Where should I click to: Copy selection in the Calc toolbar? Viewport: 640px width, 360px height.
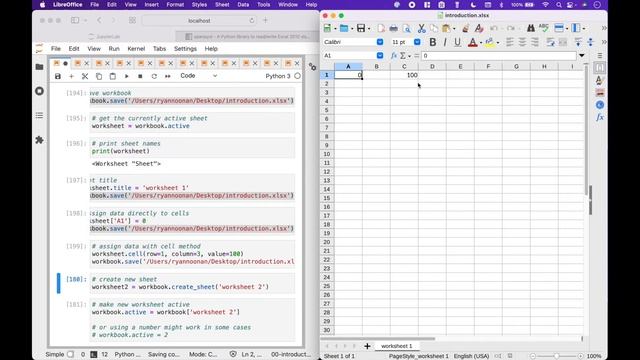click(x=434, y=28)
